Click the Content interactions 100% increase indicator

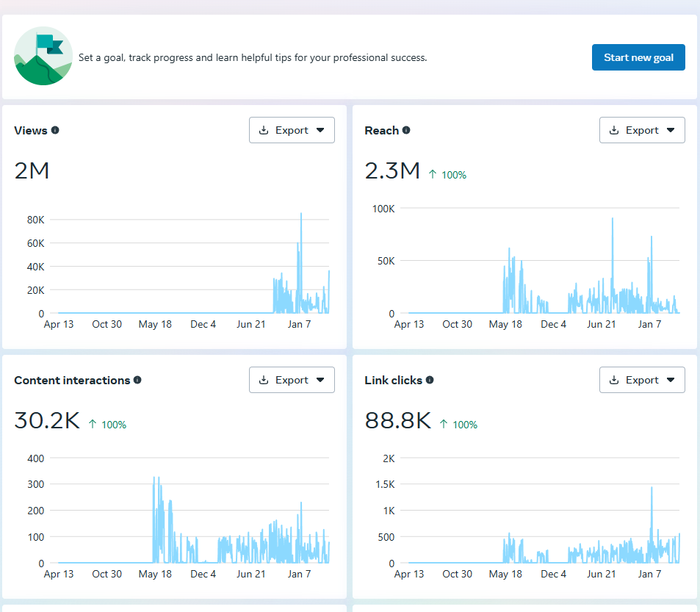(x=107, y=425)
